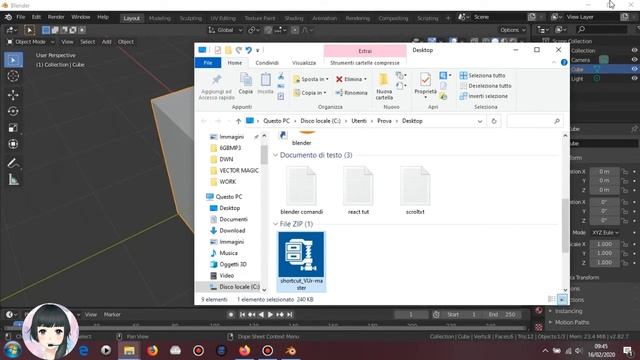Click Inverti selezione button
The height and width of the screenshot is (360, 640).
[484, 96]
